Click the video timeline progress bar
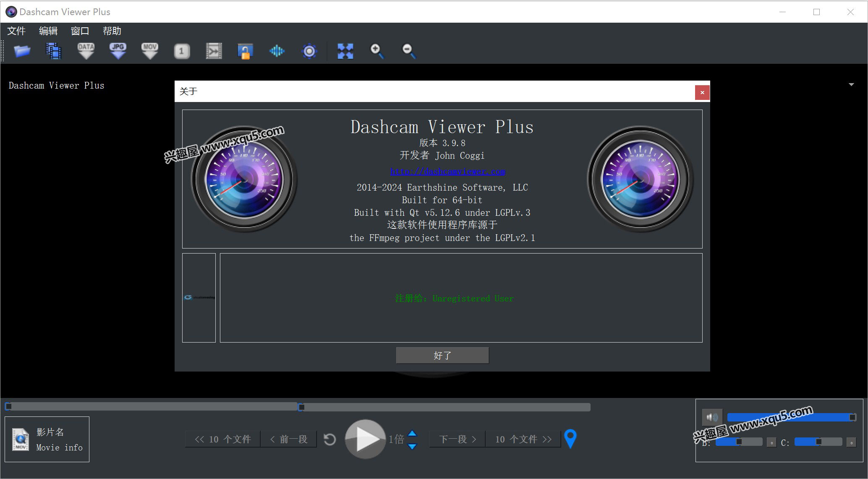The height and width of the screenshot is (479, 868). (x=298, y=407)
